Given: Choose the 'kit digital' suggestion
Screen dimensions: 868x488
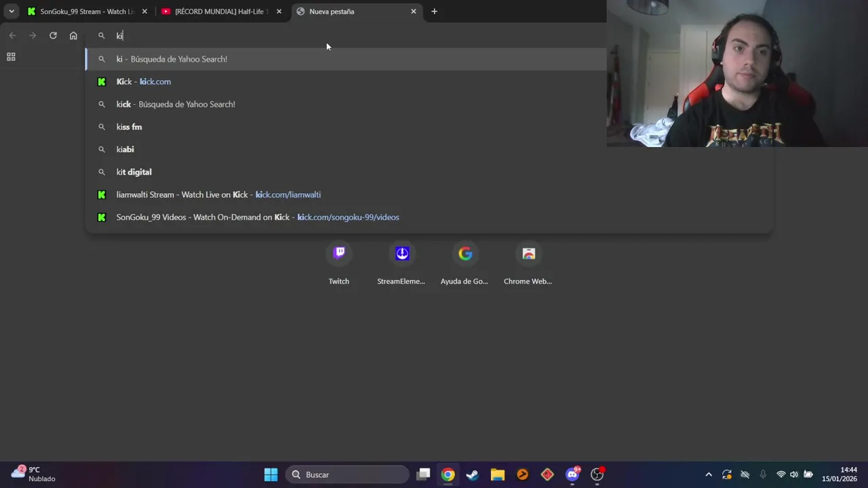Looking at the screenshot, I should (429, 172).
